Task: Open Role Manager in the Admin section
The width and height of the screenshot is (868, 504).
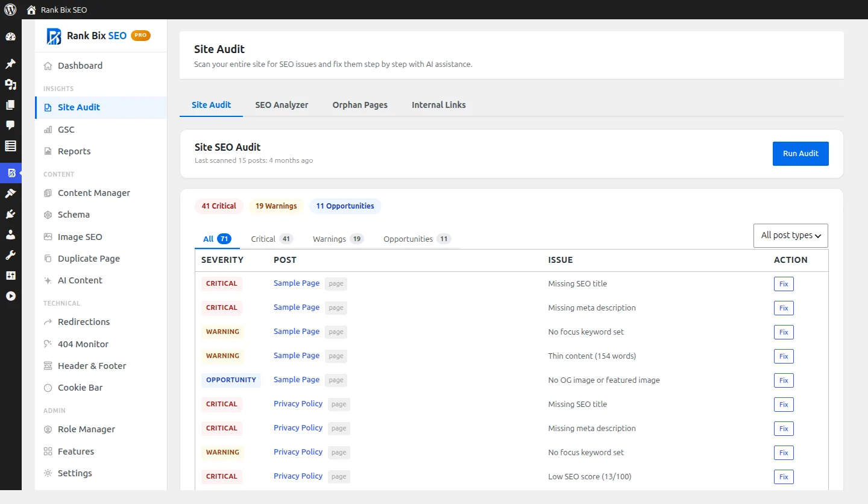Action: [x=101, y=429]
